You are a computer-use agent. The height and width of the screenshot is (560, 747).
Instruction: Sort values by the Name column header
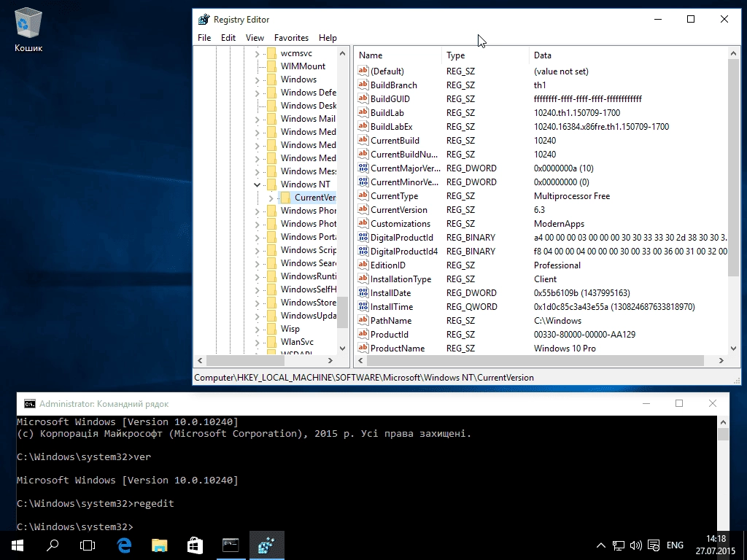[x=398, y=55]
